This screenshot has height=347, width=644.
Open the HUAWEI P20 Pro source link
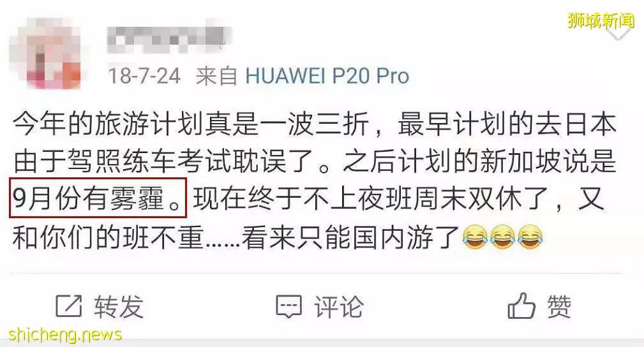(327, 76)
